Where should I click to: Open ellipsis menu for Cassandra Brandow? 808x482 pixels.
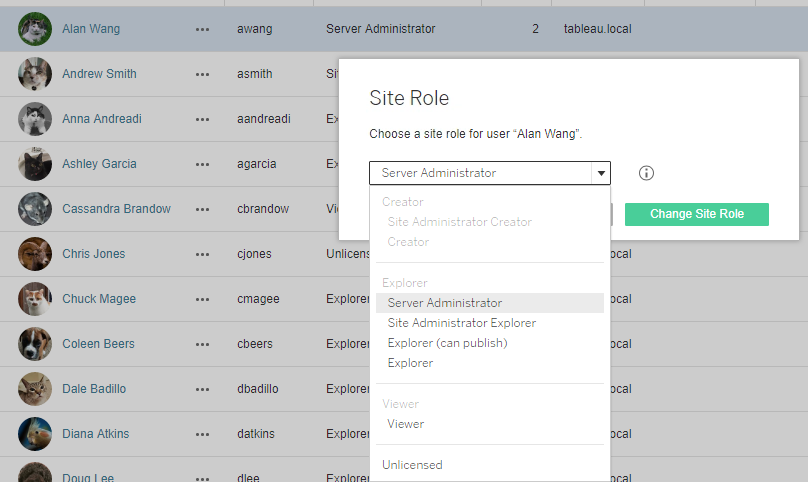pyautogui.click(x=203, y=209)
